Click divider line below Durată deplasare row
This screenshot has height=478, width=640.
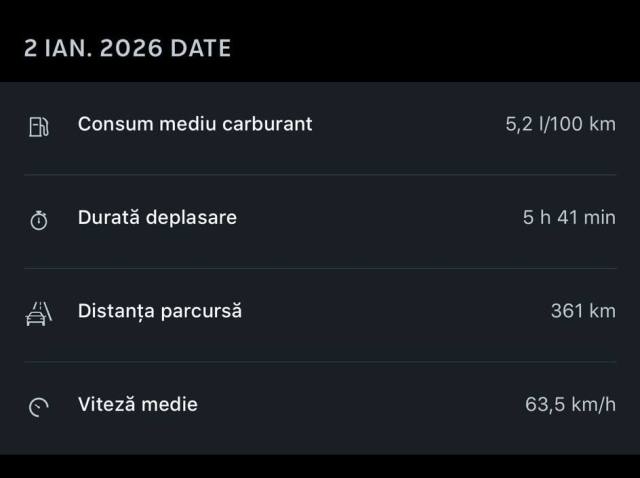coord(320,268)
